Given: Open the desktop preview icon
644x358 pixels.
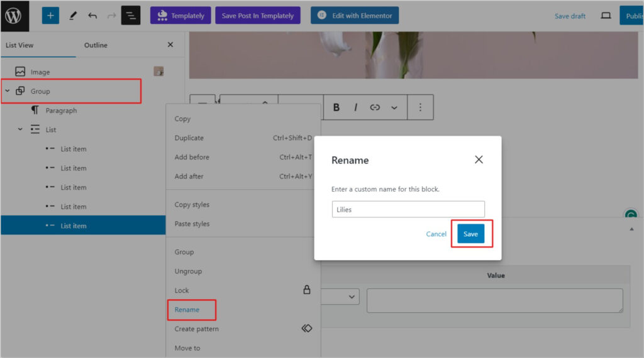Looking at the screenshot, I should coord(606,16).
